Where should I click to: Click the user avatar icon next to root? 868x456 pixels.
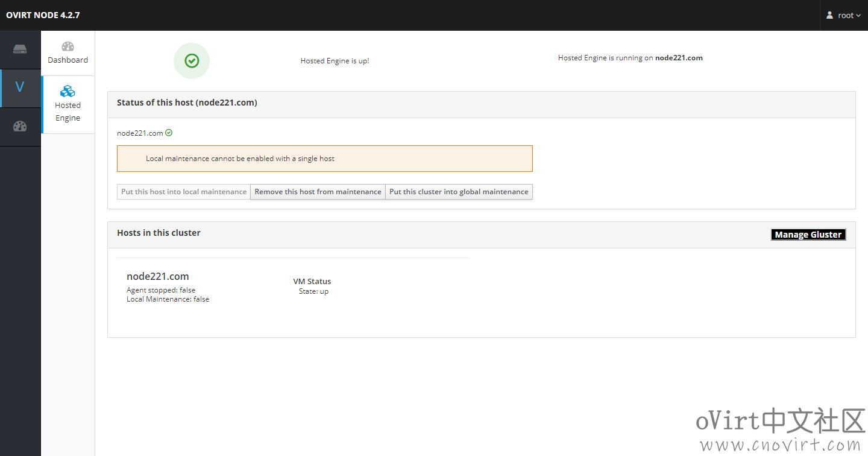click(829, 15)
